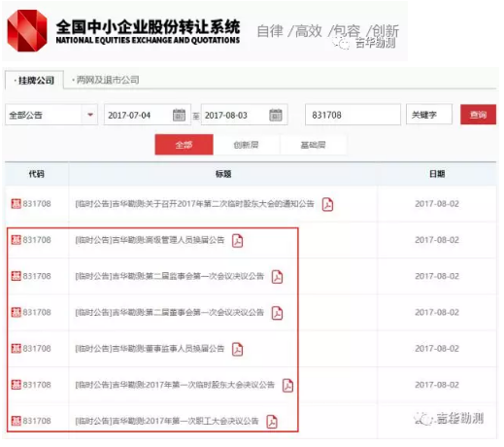Click code 831708 in 第二届监事会 row
Image resolution: width=504 pixels, height=447 pixels.
pos(37,276)
